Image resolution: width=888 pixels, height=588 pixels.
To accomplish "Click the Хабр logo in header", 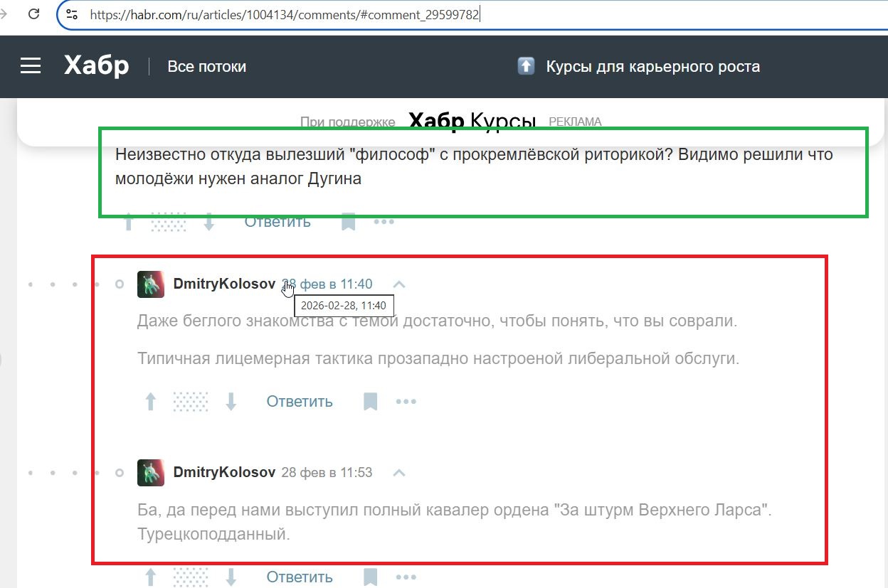I will pos(96,66).
